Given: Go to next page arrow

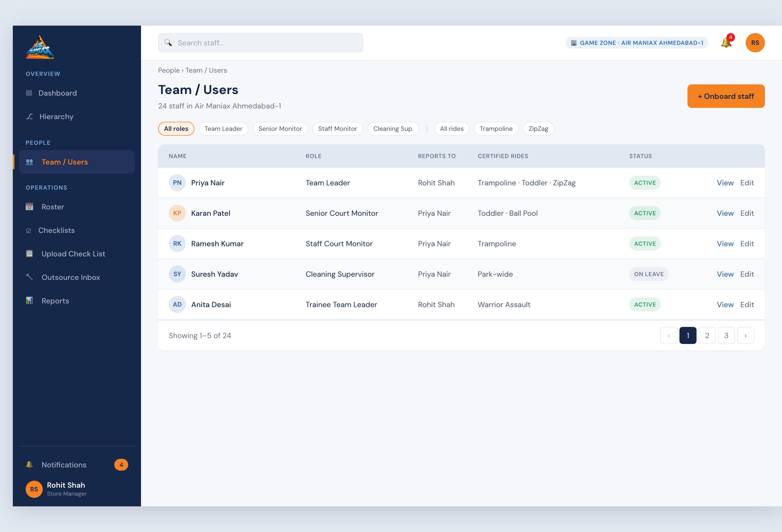Looking at the screenshot, I should [x=746, y=335].
